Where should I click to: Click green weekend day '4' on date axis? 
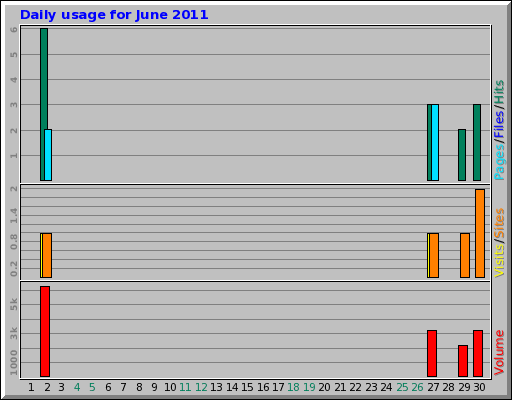click(77, 387)
